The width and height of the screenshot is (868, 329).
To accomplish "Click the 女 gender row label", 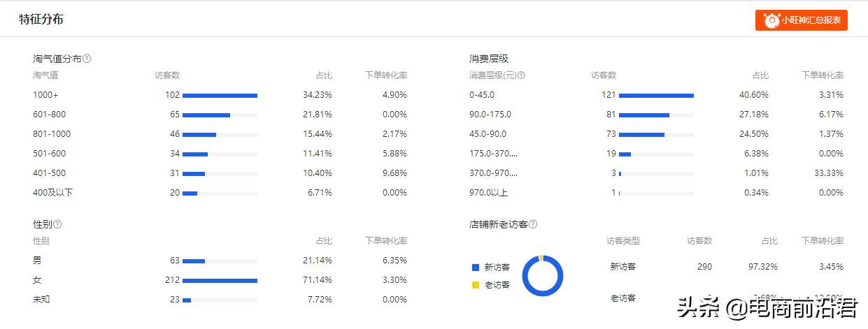I will point(37,280).
